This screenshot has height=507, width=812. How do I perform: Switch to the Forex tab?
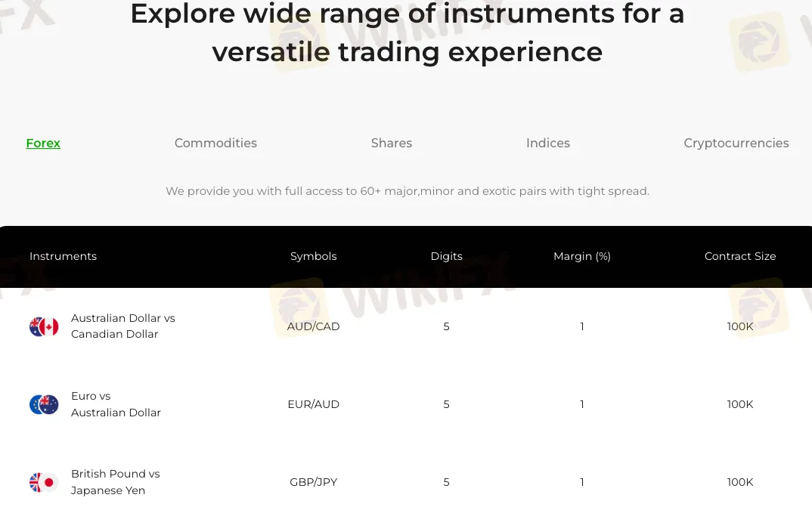(43, 143)
